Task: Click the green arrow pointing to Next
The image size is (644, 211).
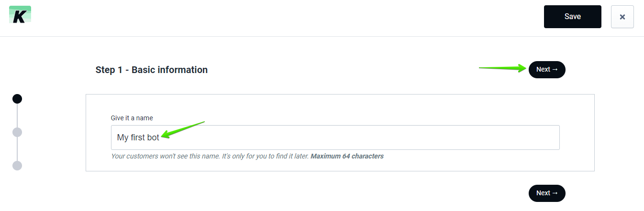Action: click(x=502, y=68)
